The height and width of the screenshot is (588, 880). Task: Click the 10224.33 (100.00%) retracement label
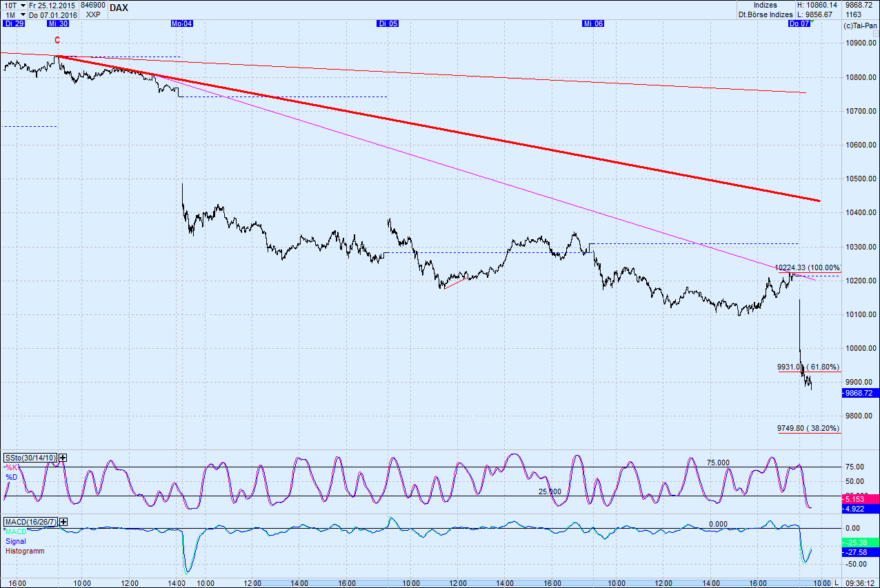[807, 265]
